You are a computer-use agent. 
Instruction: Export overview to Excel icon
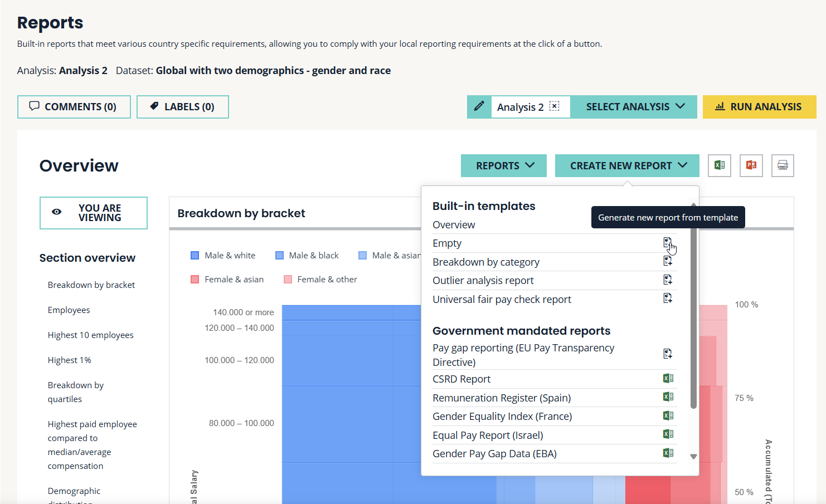[x=719, y=165]
